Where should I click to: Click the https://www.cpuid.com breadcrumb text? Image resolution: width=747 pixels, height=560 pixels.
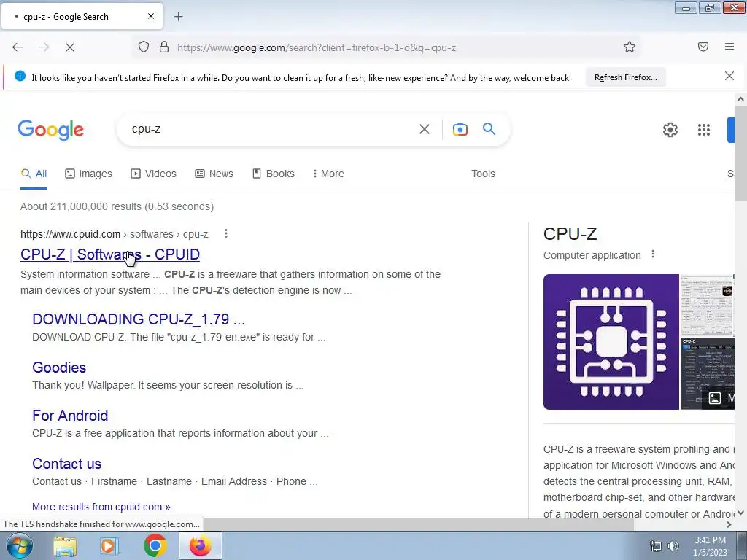(70, 234)
